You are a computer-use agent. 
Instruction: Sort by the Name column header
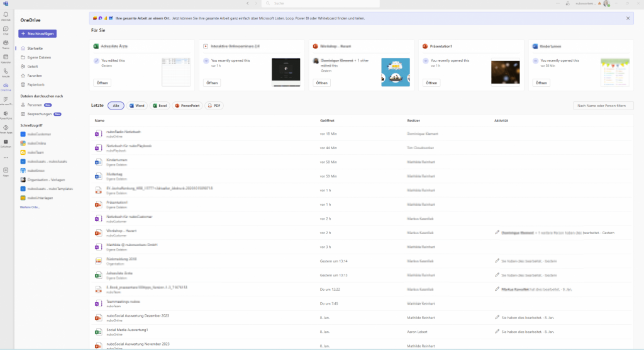click(x=99, y=120)
